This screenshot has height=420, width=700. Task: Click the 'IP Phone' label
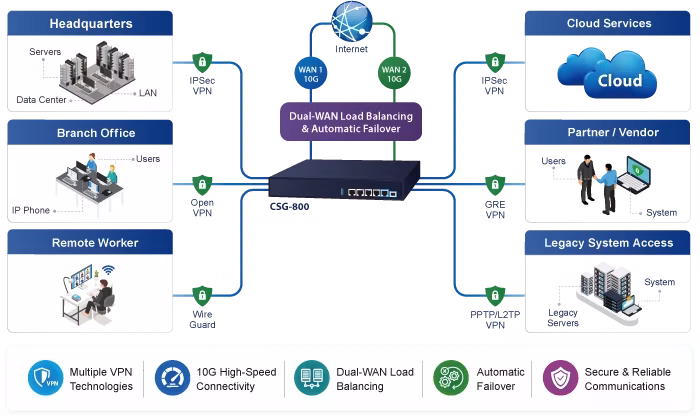click(x=31, y=210)
